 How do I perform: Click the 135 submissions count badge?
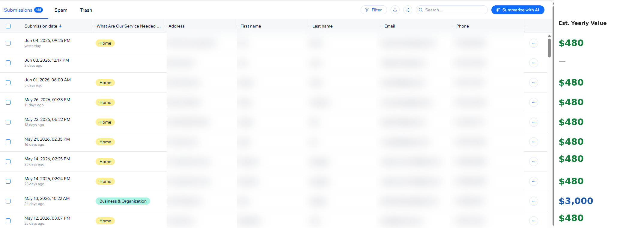(x=38, y=10)
